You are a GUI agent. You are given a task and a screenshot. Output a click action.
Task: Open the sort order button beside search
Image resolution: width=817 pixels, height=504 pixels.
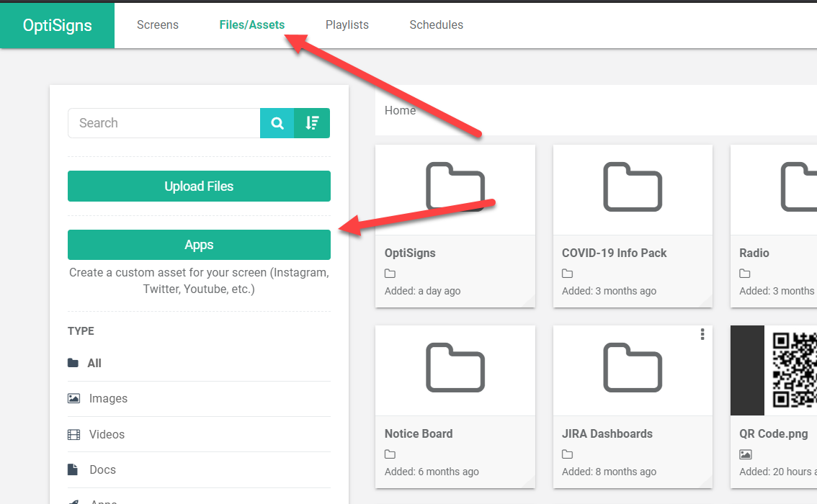[312, 123]
